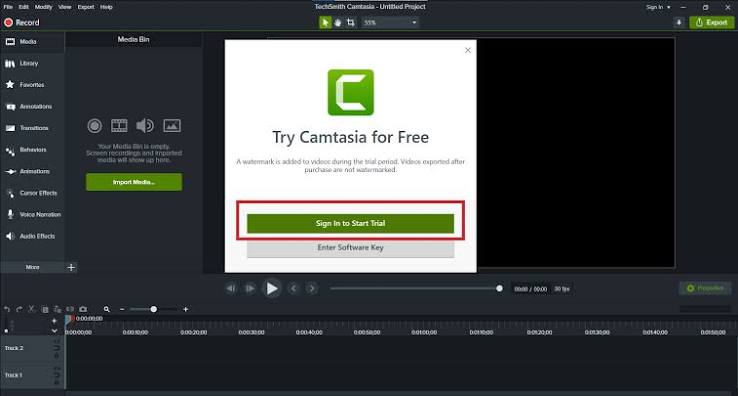Click the image picture icon in Media Bin
Screen dimensions: 738x396
point(172,126)
